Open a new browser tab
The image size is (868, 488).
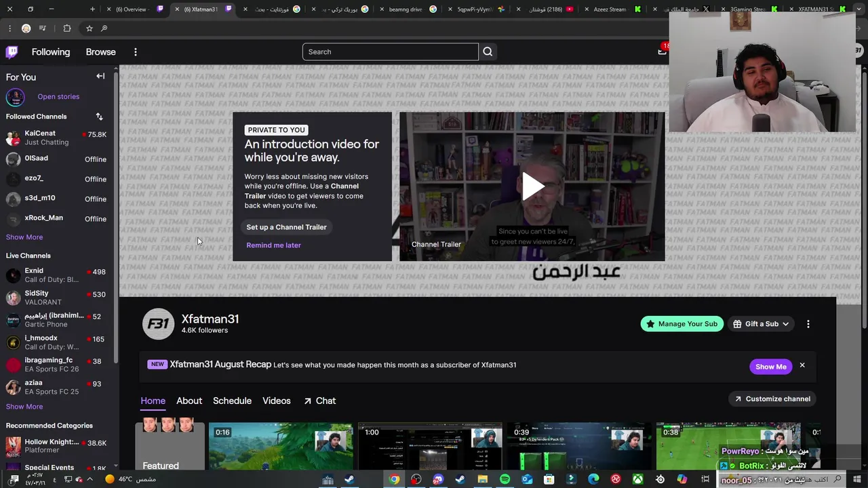93,9
